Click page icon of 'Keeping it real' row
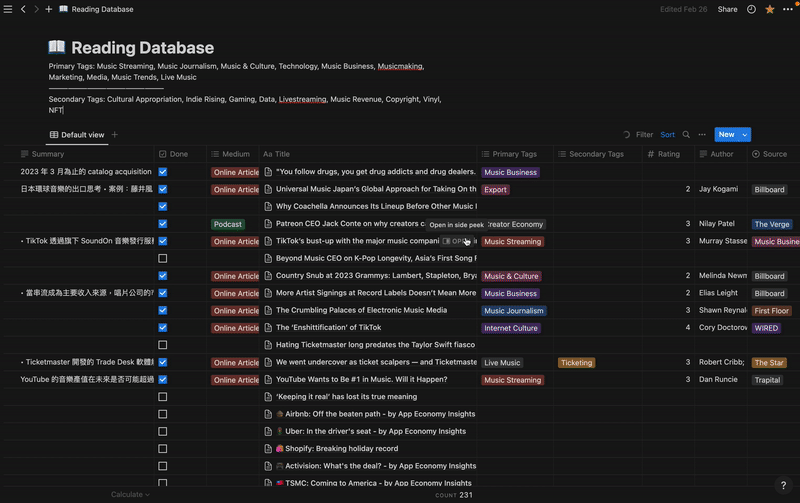Image resolution: width=800 pixels, height=503 pixels. [268, 396]
